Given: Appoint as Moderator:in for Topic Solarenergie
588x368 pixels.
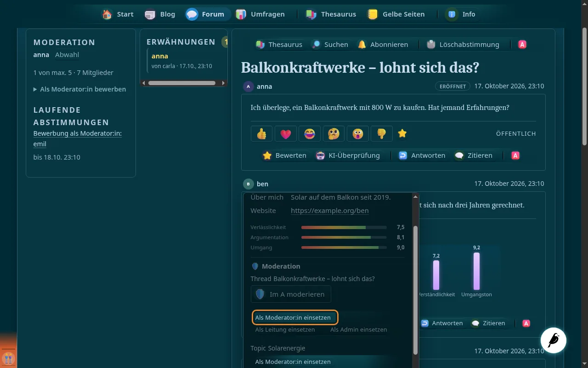Looking at the screenshot, I should (x=293, y=362).
